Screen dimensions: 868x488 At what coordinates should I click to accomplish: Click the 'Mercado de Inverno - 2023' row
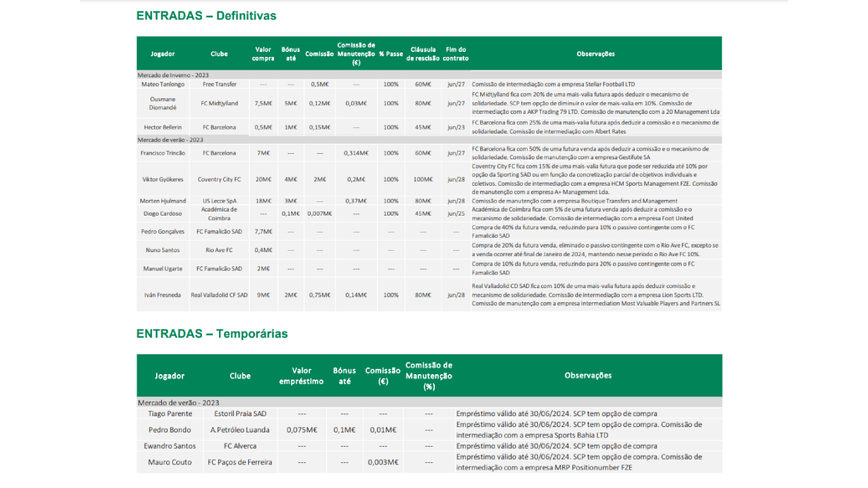point(173,75)
